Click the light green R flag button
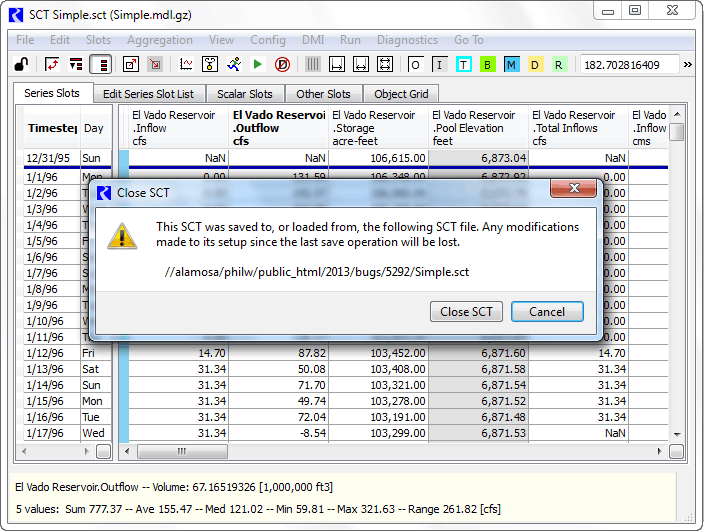Image resolution: width=704 pixels, height=531 pixels. 559,65
